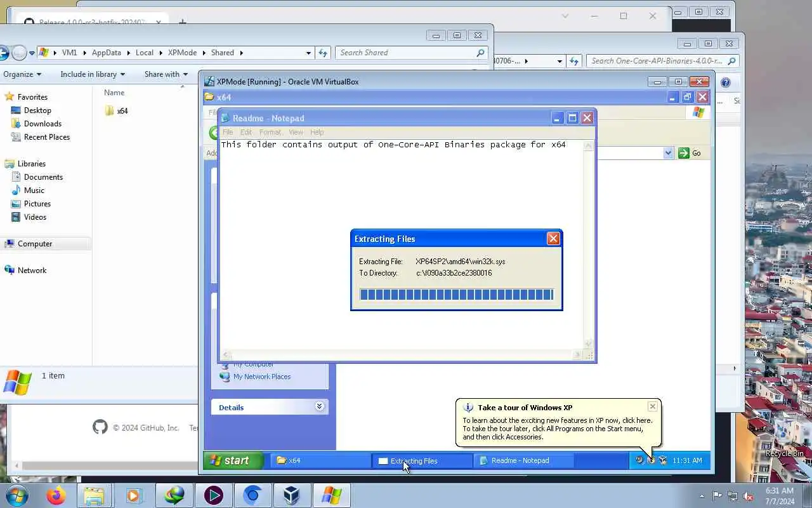Screen dimensions: 812x508
Task: Open Windows Explorer from the Windows 7 taskbar
Action: [x=94, y=495]
